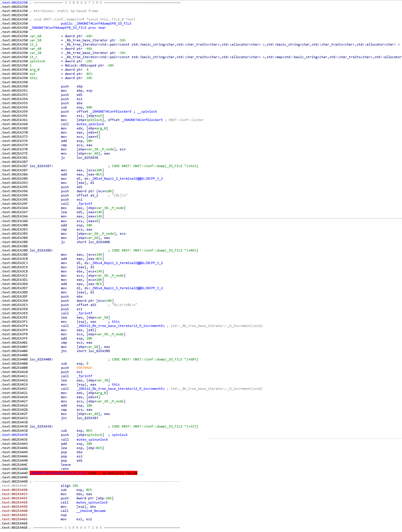Click jnz target 'short loc_82EA3BD'
Viewport: 402px width, 532px height.
tap(93, 351)
